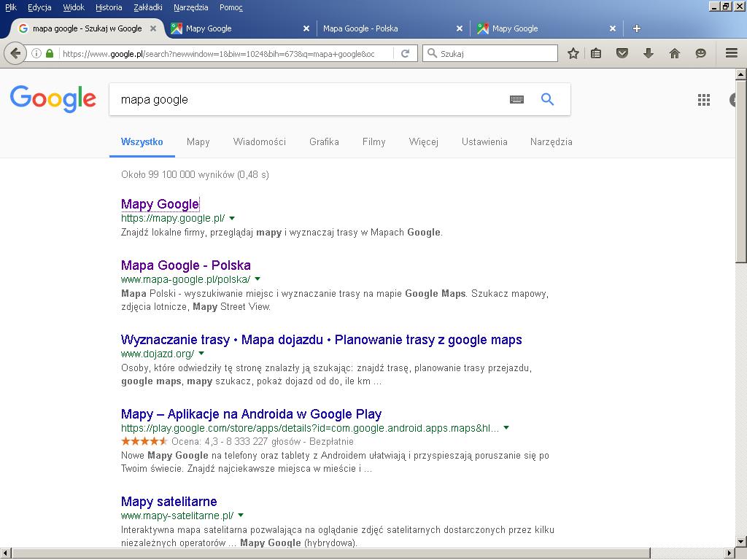Open the Widok menu
The width and height of the screenshot is (747, 560).
(x=74, y=7)
